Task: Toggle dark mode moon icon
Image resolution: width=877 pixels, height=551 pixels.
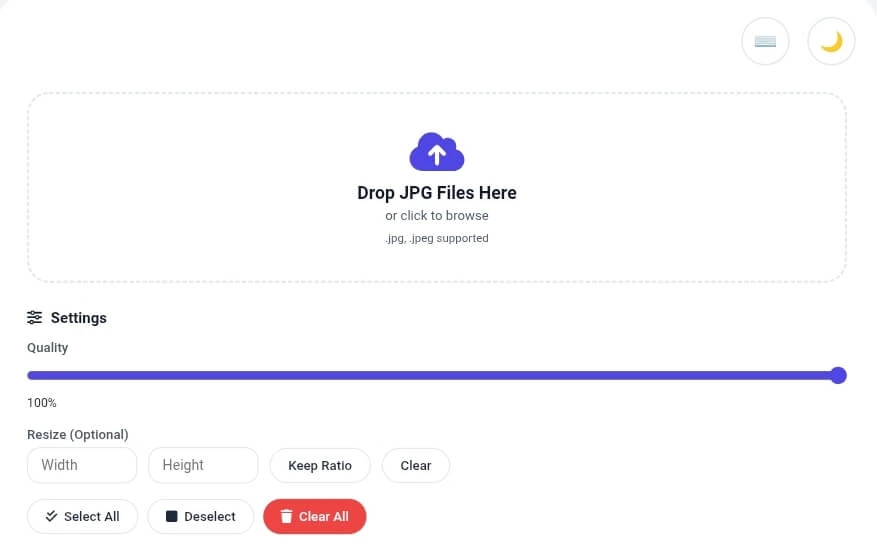Action: pyautogui.click(x=831, y=41)
